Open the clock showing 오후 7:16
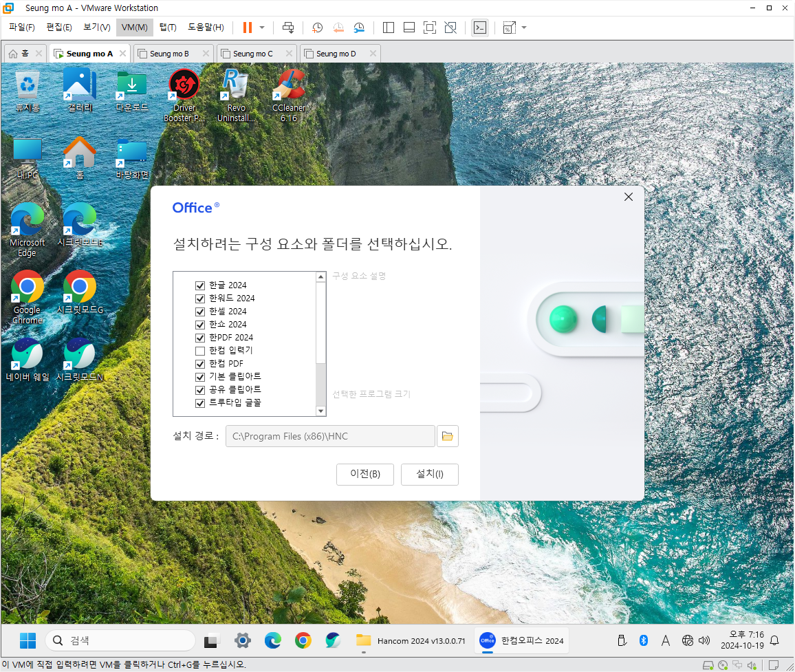This screenshot has width=795, height=672. [742, 640]
